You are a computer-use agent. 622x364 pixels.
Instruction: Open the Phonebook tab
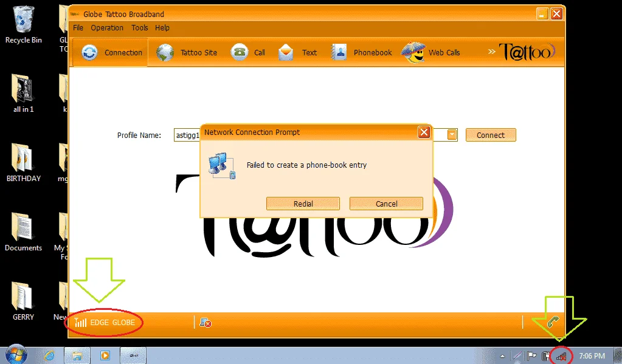click(361, 52)
